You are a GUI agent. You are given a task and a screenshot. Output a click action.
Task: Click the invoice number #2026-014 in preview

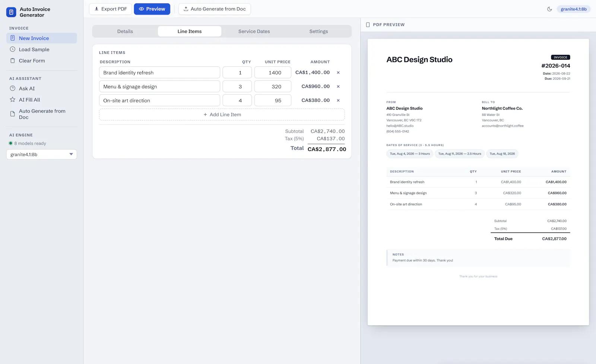click(556, 66)
